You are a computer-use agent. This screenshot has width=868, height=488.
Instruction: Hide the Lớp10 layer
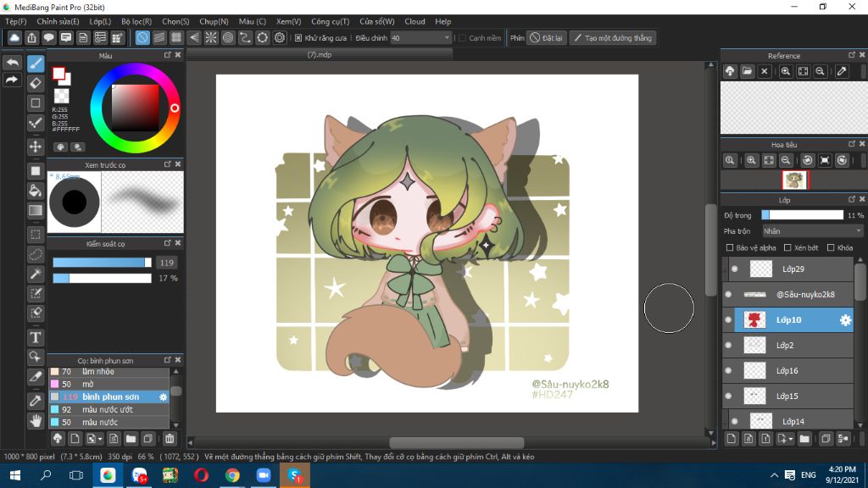(x=728, y=319)
